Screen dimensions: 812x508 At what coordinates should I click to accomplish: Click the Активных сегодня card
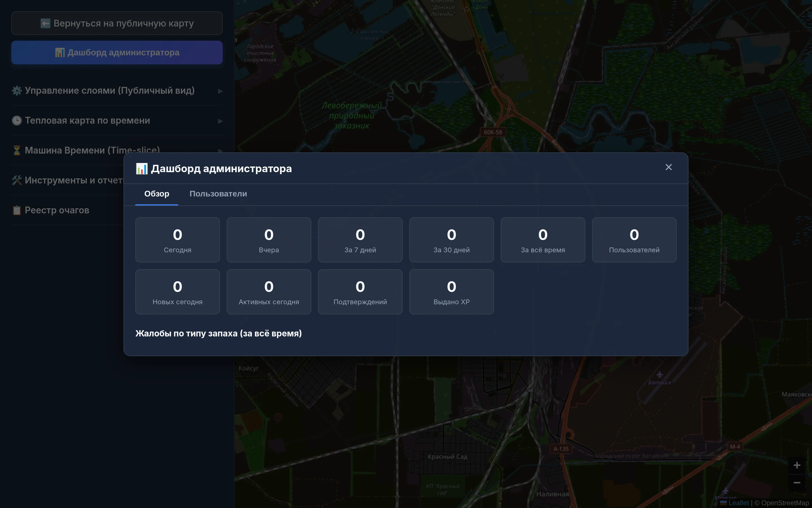[269, 292]
